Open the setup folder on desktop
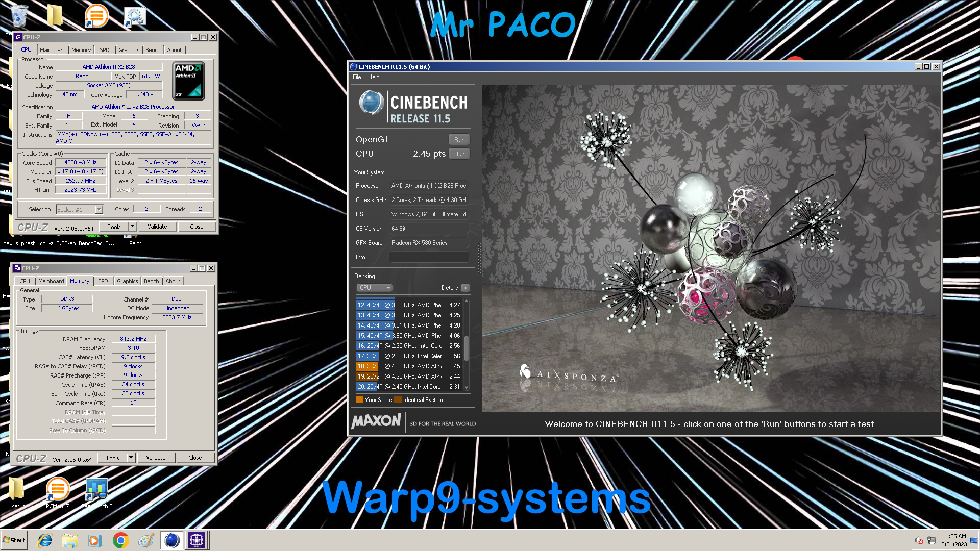The image size is (980, 551). click(x=17, y=493)
